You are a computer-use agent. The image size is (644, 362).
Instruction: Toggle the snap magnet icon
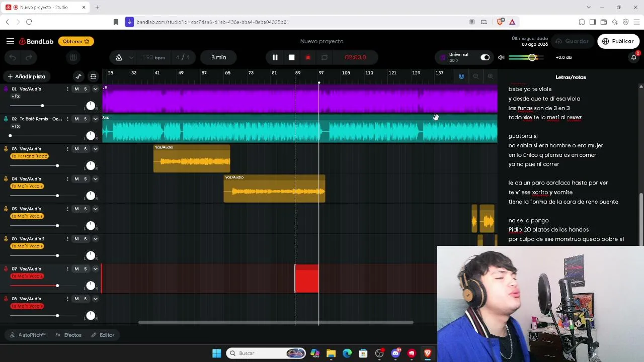(461, 76)
